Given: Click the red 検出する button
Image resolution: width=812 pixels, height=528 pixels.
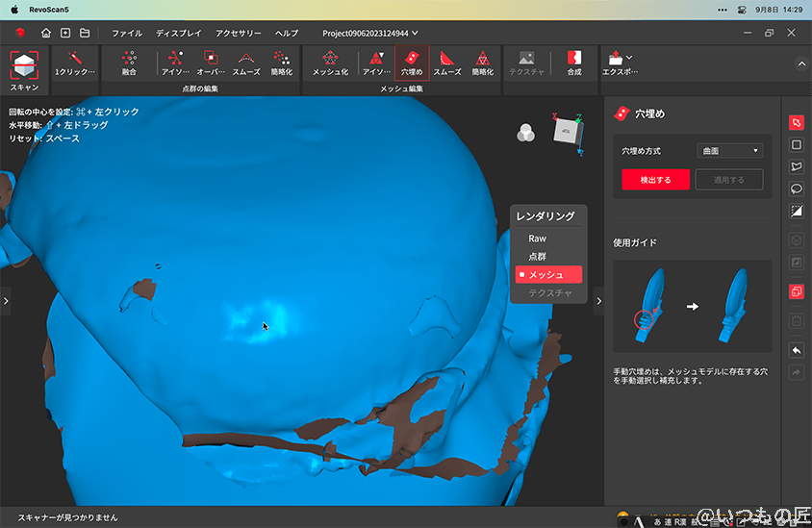Looking at the screenshot, I should click(x=654, y=180).
